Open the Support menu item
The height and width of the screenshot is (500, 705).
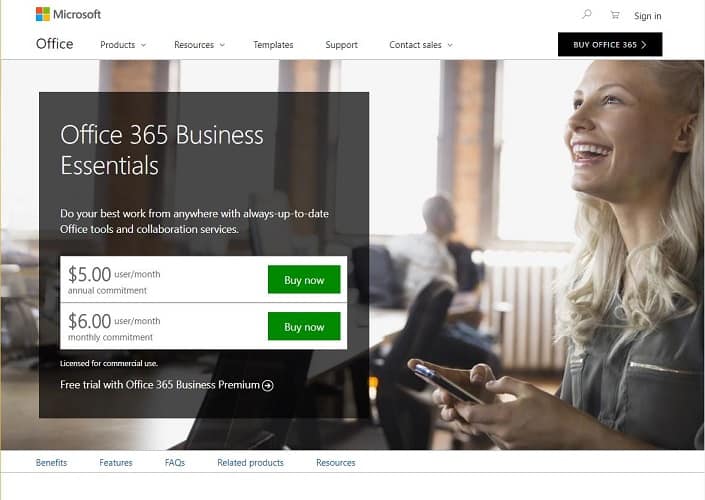click(341, 45)
